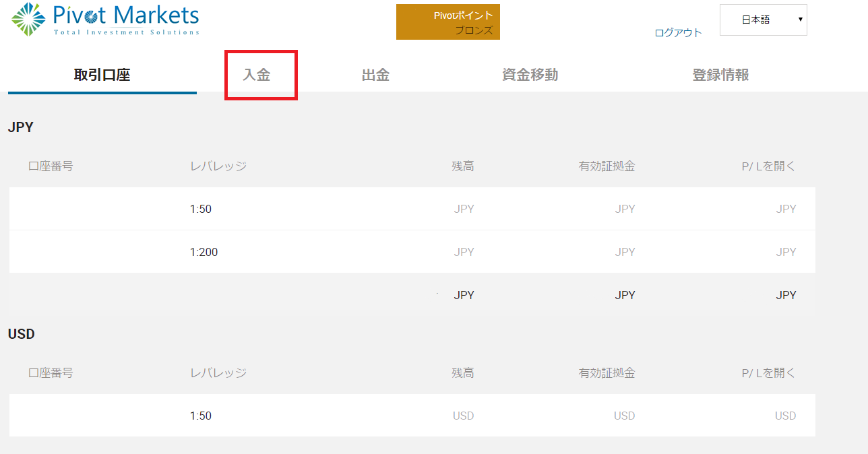Click USD balance value in 1:50 row
Image resolution: width=868 pixels, height=454 pixels.
[463, 416]
